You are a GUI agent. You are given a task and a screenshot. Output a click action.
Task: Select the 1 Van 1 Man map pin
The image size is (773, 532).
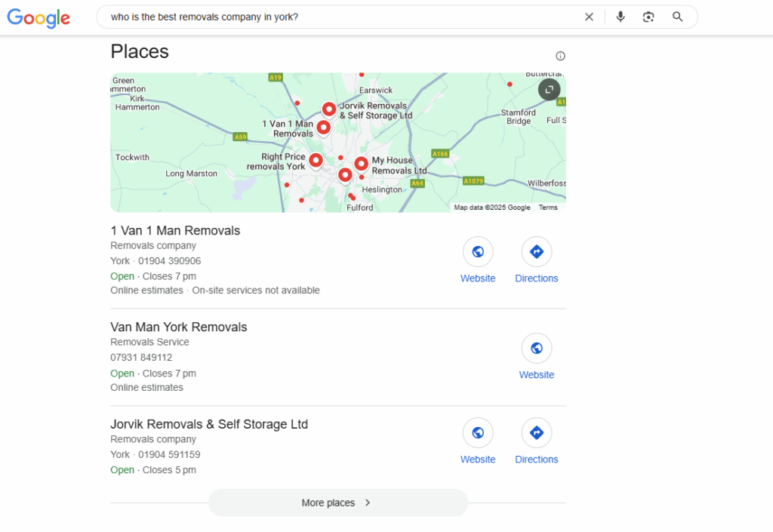(323, 128)
